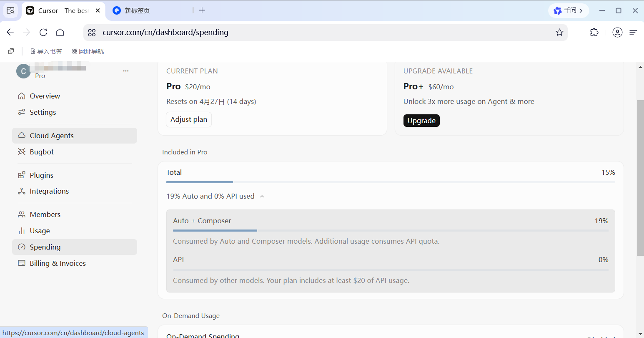
Task: Click the Integrations icon in sidebar
Action: (x=22, y=191)
